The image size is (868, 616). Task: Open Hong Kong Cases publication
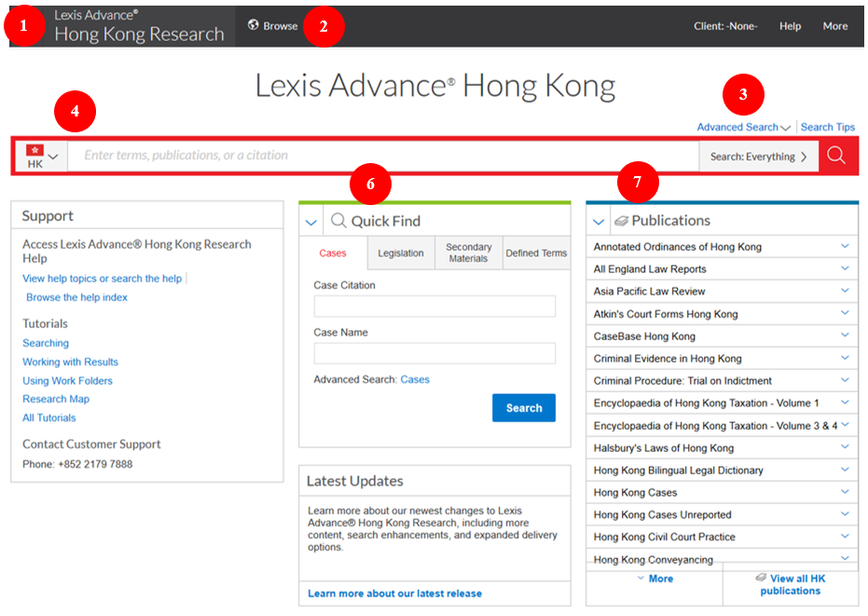pyautogui.click(x=636, y=493)
